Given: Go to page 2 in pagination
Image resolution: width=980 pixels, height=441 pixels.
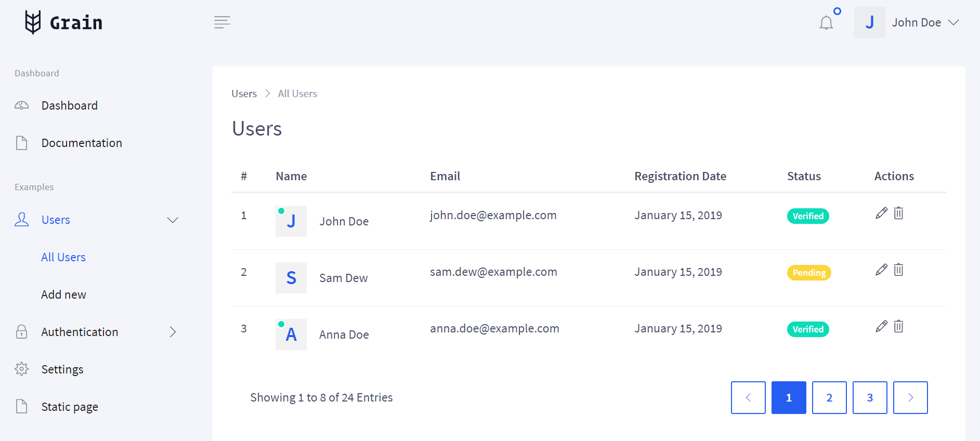Looking at the screenshot, I should point(829,397).
